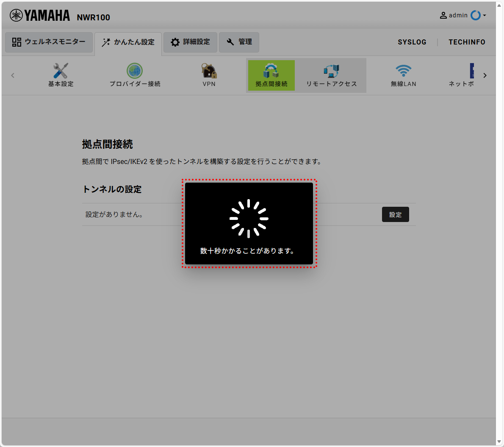Screen dimensions: 504x447
Task: Switch to the 詳細設定 tab
Action: click(190, 42)
